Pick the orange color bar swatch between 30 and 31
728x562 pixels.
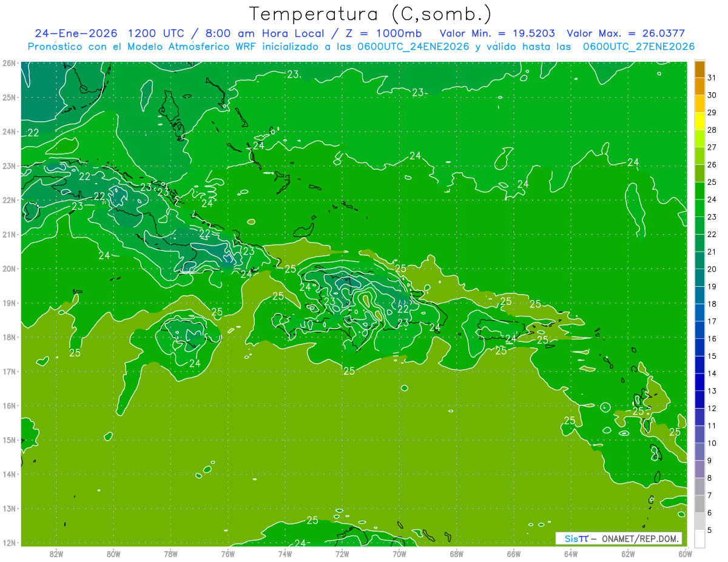tap(699, 86)
